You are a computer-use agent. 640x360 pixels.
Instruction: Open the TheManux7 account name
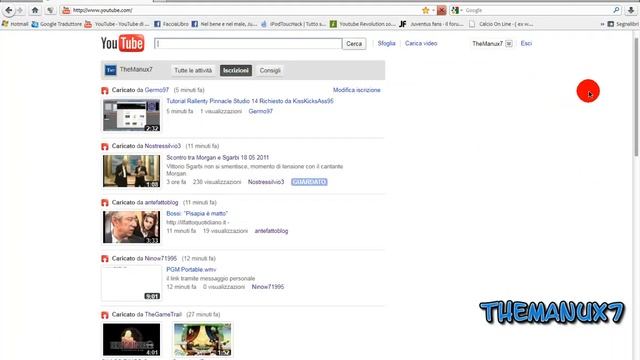click(x=487, y=44)
